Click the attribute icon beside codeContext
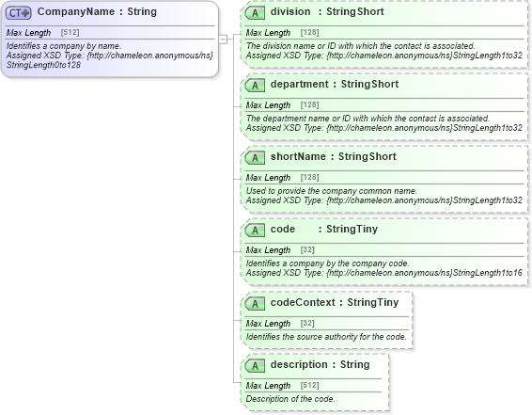The image size is (532, 415). coord(255,303)
